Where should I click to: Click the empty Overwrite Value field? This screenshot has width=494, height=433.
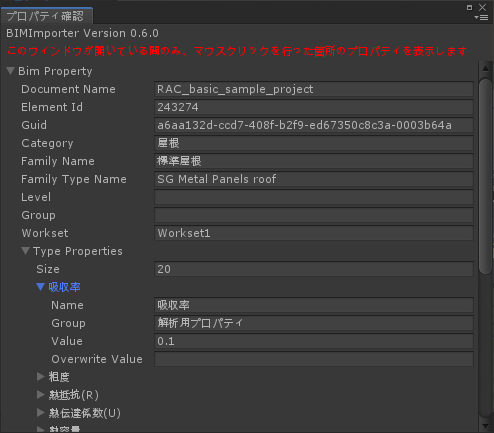pos(314,359)
